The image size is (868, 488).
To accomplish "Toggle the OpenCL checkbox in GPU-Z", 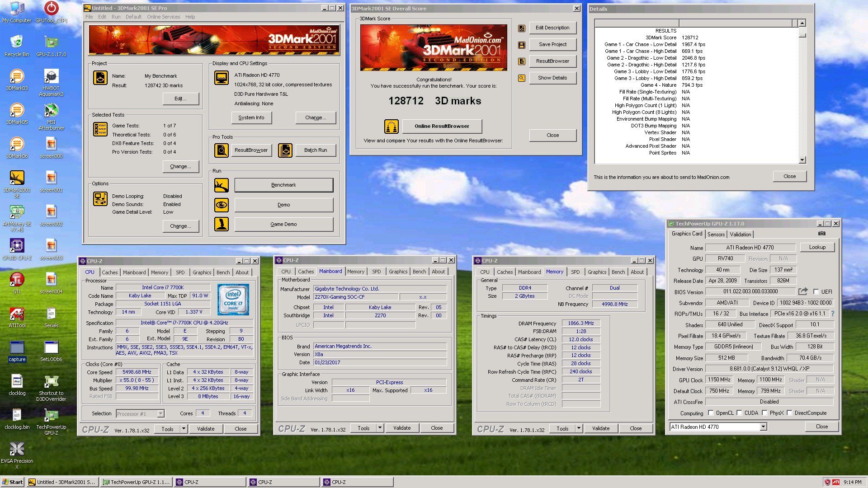I will tap(711, 413).
